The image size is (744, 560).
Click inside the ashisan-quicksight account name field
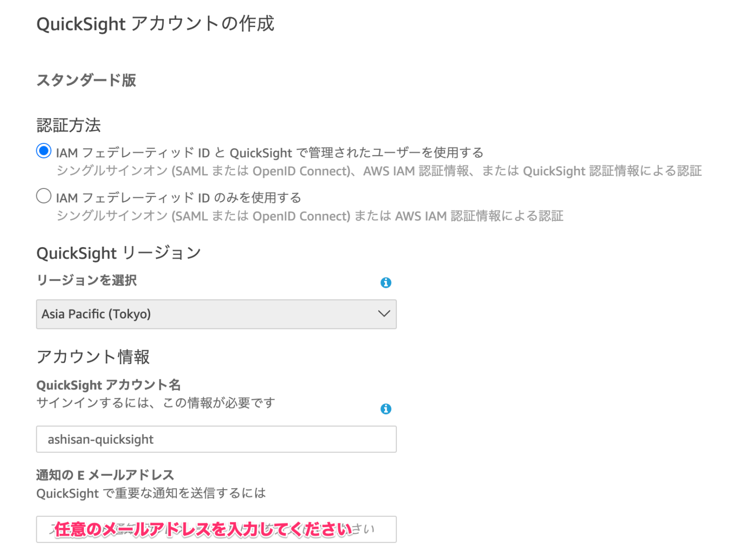[x=217, y=439]
